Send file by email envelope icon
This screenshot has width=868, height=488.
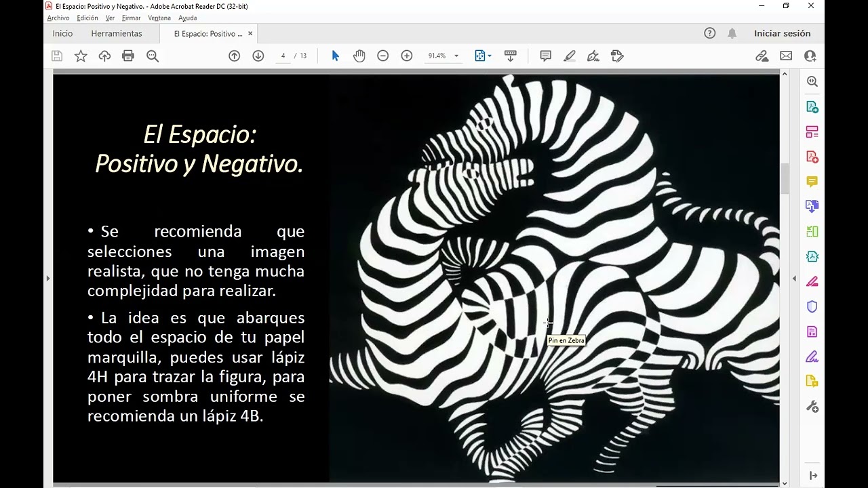tap(786, 56)
